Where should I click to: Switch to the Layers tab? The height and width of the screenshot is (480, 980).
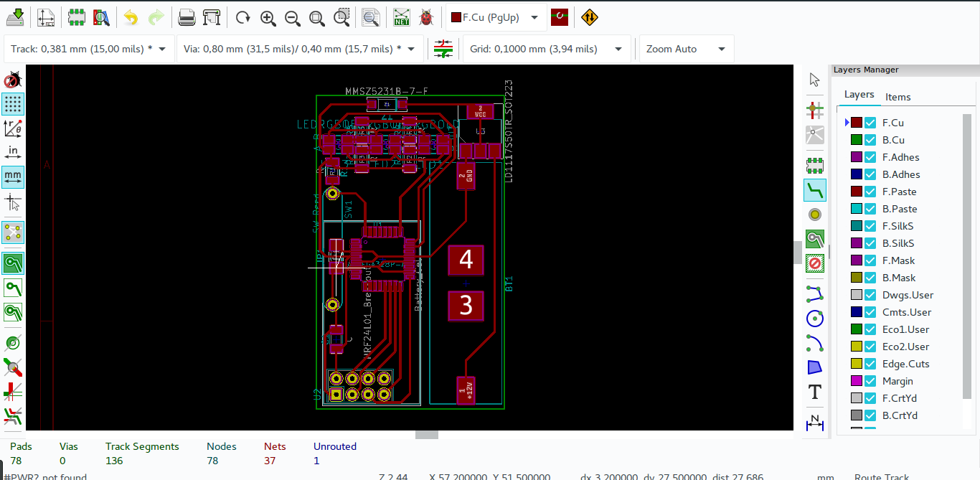(859, 95)
